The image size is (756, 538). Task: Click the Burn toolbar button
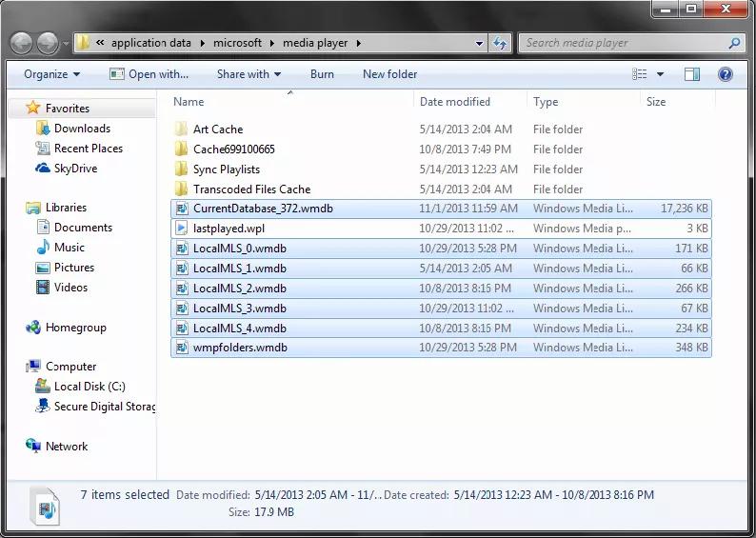click(322, 74)
